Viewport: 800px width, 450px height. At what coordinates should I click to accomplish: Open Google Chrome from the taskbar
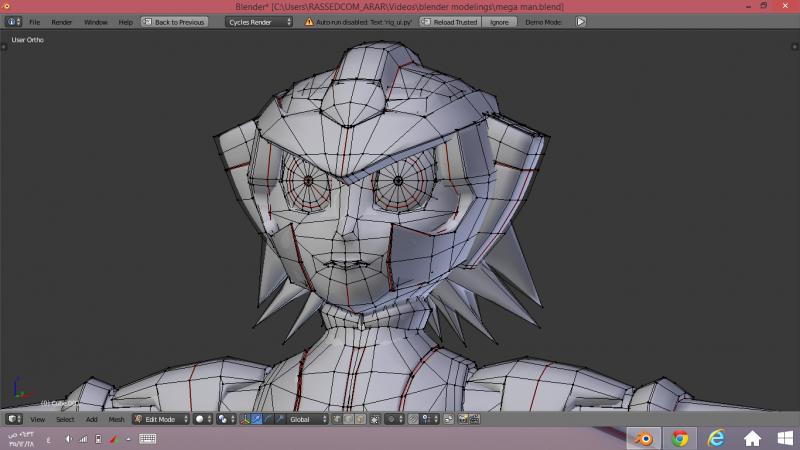pyautogui.click(x=680, y=438)
